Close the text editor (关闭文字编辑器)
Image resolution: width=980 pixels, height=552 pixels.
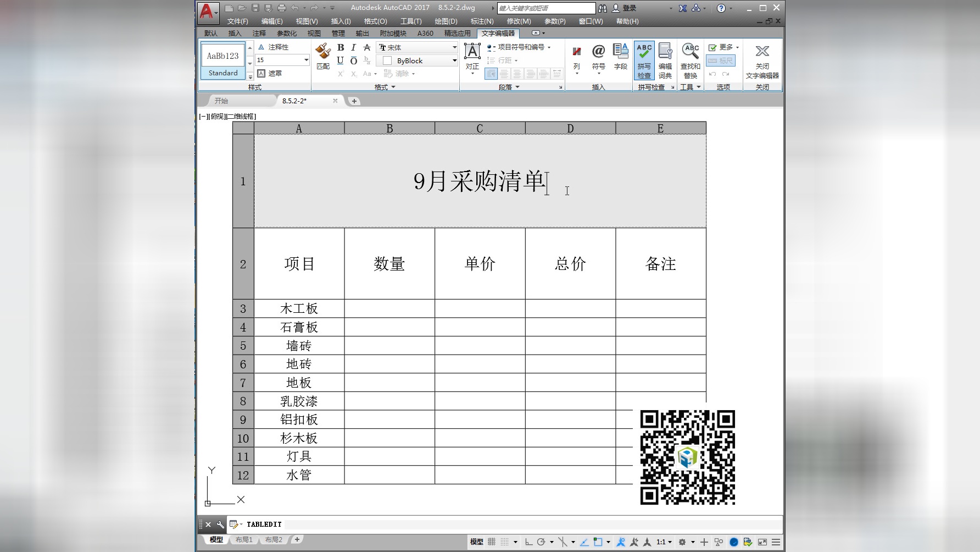pyautogui.click(x=762, y=60)
